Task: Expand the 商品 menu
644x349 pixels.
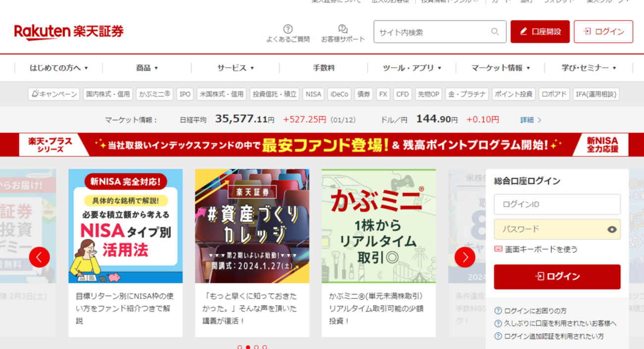Action: tap(147, 68)
